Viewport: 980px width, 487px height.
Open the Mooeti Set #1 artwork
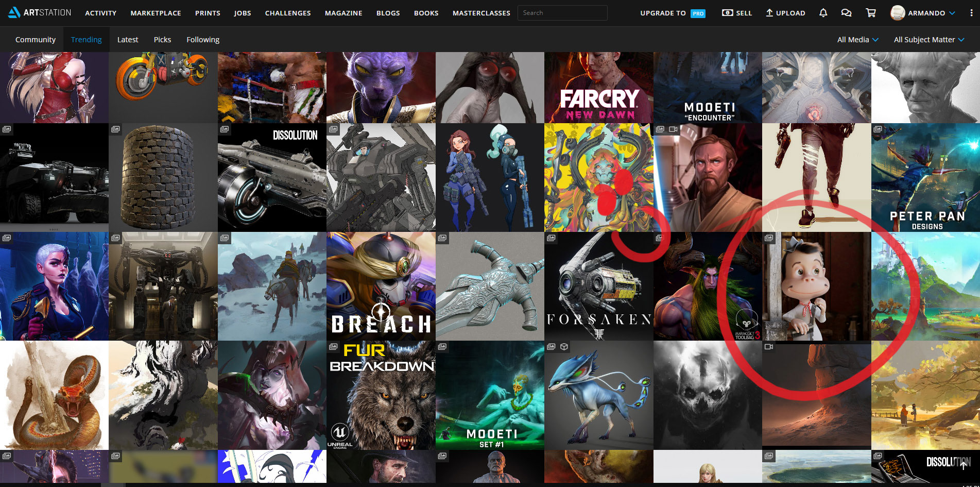(490, 395)
